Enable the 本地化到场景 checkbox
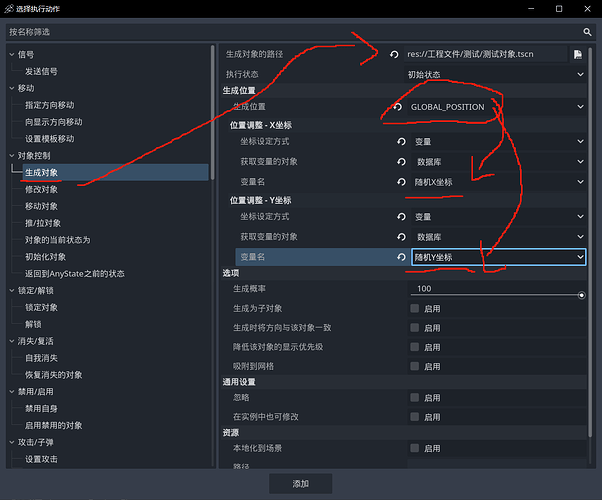Image resolution: width=602 pixels, height=500 pixels. [415, 449]
